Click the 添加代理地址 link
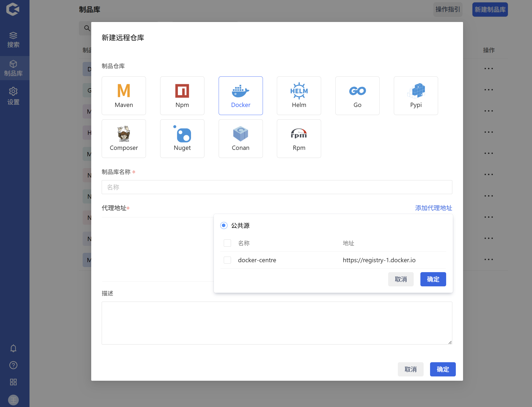532x407 pixels. pyautogui.click(x=433, y=208)
